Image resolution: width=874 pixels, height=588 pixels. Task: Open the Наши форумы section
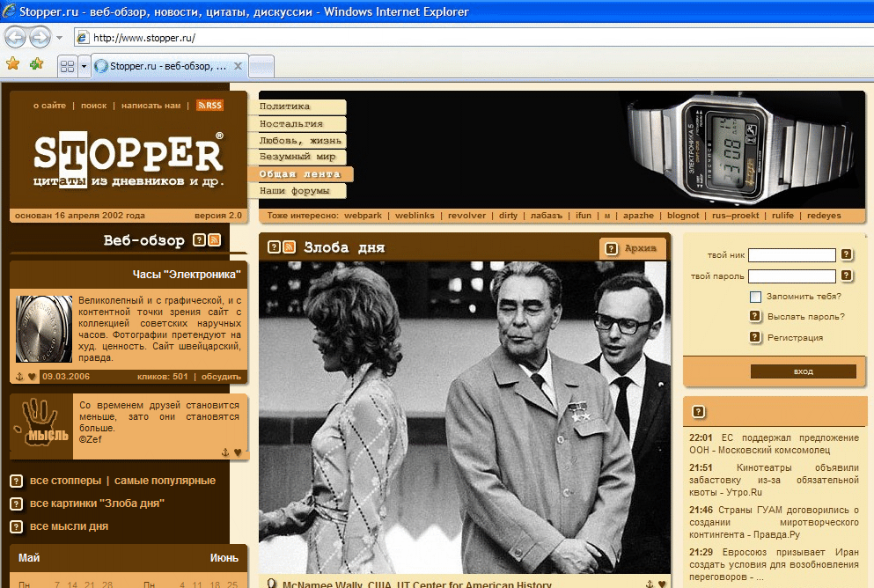301,191
